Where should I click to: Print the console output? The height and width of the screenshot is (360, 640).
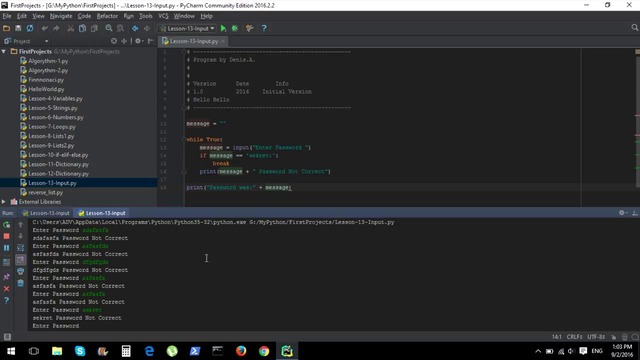click(x=20, y=271)
